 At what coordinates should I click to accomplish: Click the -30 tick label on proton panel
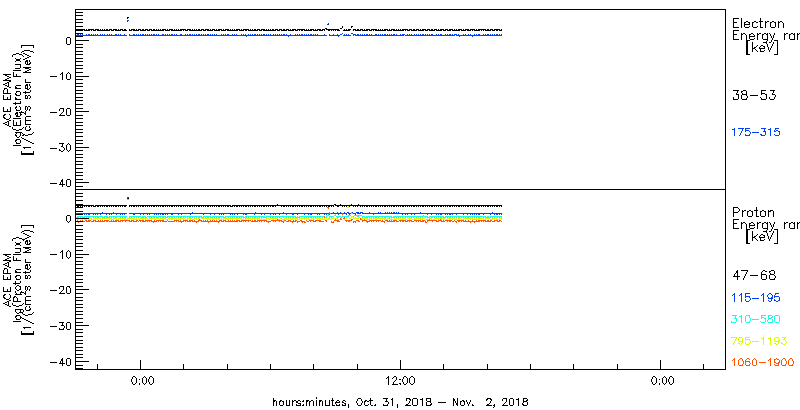[x=62, y=325]
